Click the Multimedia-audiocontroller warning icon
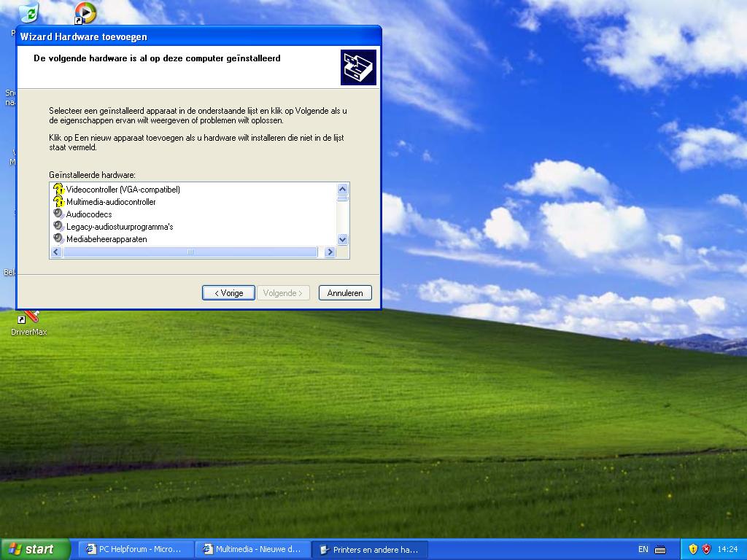The width and height of the screenshot is (747, 560). pyautogui.click(x=58, y=201)
